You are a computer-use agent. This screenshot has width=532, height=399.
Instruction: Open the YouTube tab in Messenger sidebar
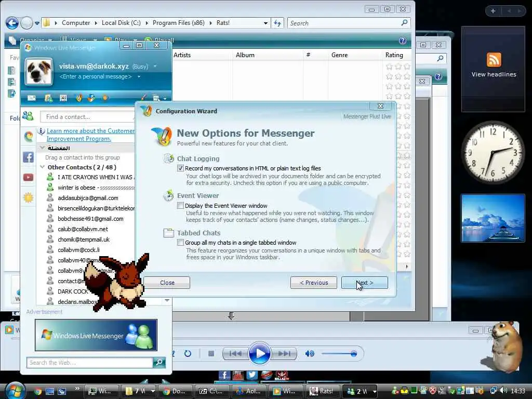point(29,178)
